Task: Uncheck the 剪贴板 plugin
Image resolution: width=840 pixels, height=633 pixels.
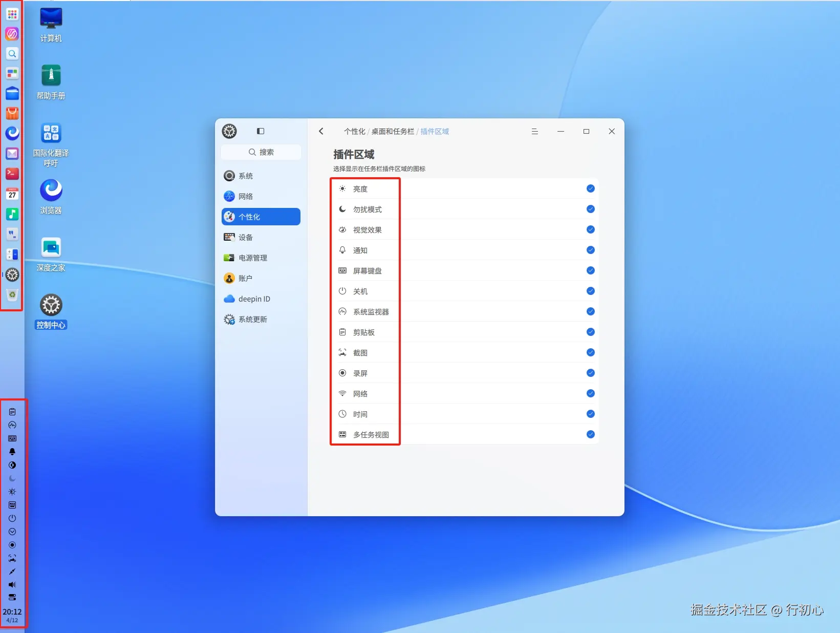Action: (x=591, y=332)
